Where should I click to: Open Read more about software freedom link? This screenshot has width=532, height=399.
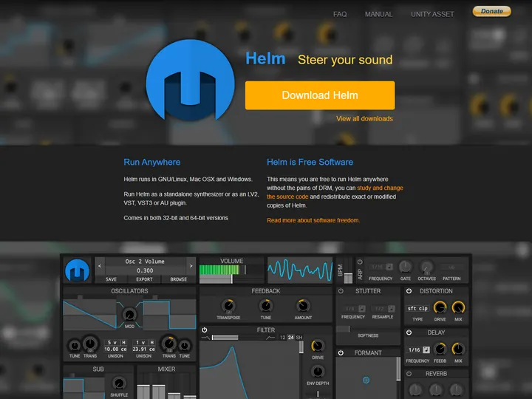click(313, 220)
